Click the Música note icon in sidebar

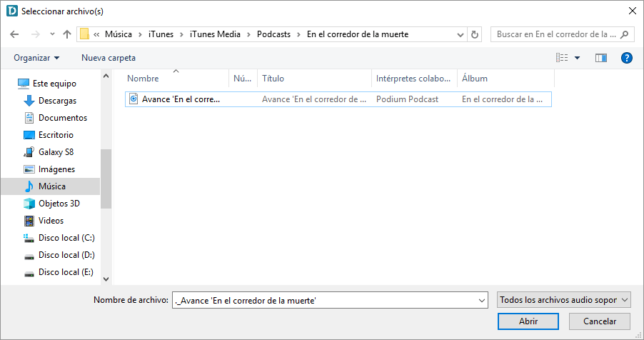(x=29, y=186)
